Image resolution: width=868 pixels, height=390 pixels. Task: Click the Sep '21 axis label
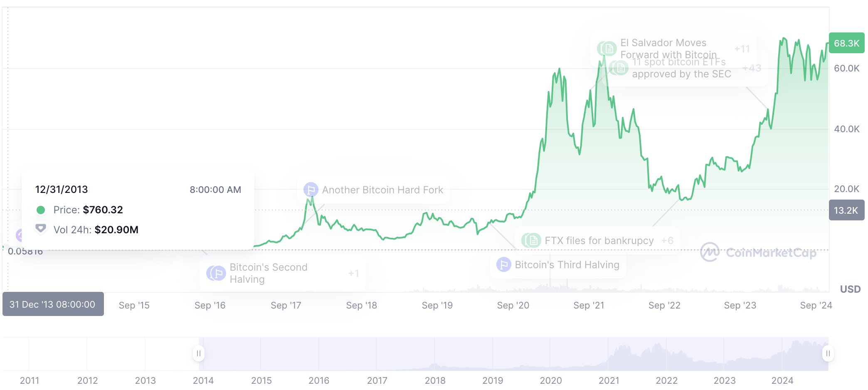[x=589, y=305]
